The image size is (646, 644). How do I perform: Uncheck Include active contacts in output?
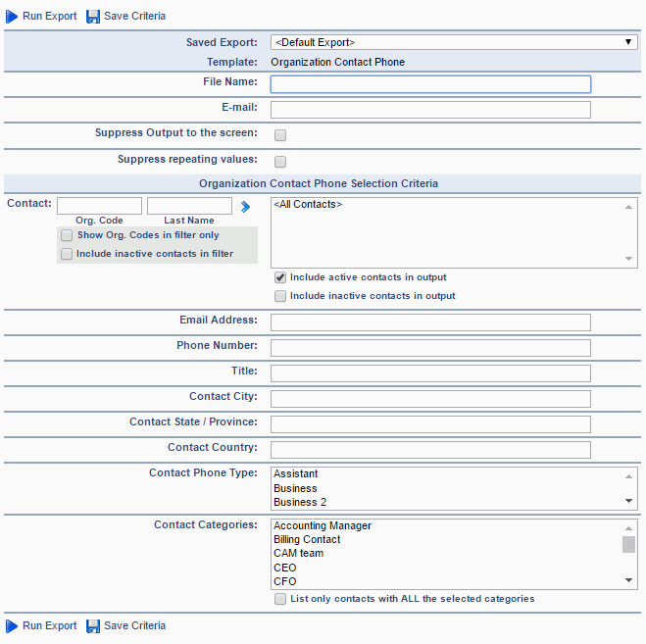(280, 277)
